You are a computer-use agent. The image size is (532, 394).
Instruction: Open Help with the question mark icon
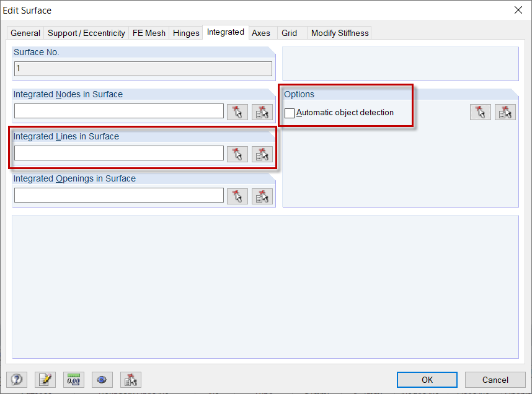coord(17,379)
